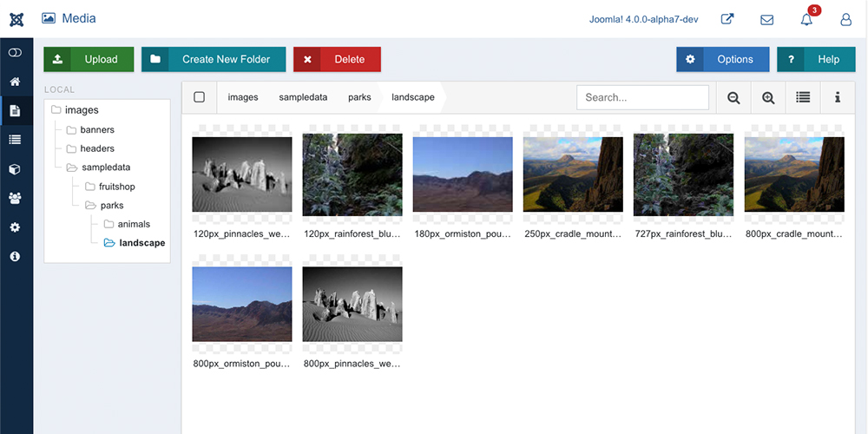
Task: Select the images root folder in tree
Action: point(75,109)
